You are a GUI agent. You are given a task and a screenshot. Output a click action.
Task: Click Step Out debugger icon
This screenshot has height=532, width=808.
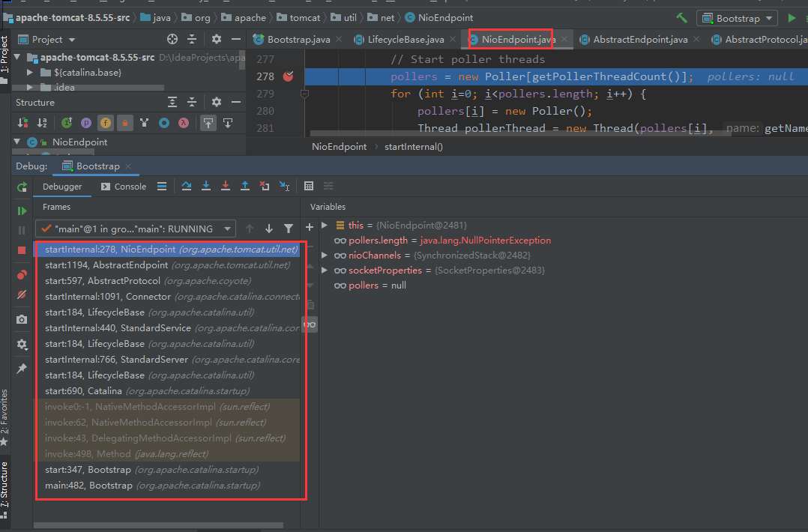tap(245, 187)
